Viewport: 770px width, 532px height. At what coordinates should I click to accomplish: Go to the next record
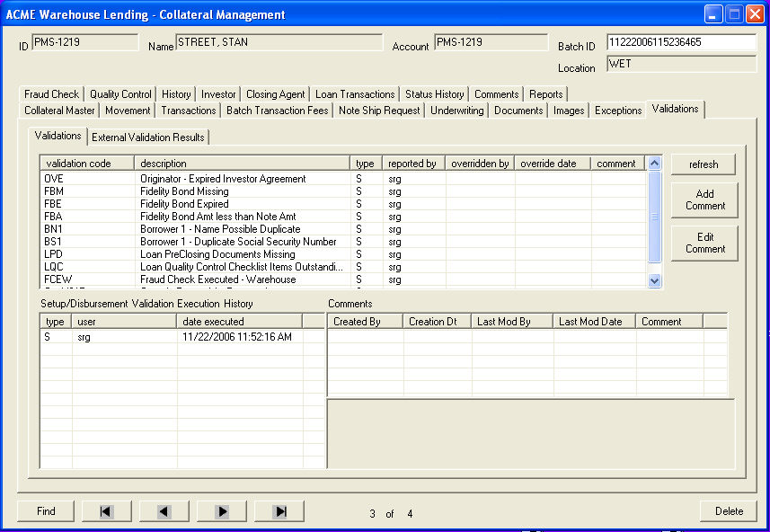(221, 510)
